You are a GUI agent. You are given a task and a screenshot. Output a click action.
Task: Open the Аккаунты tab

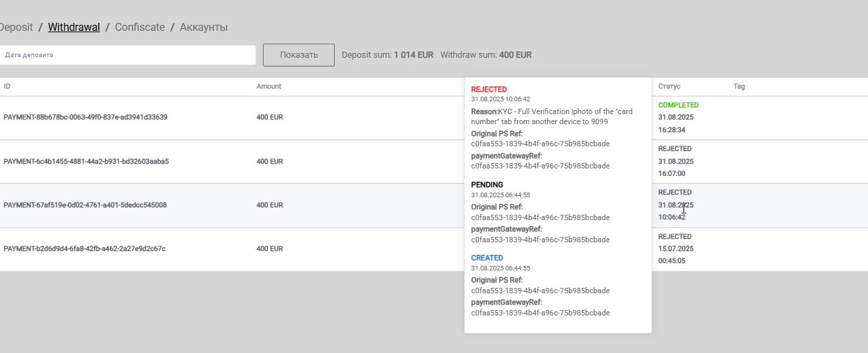click(204, 28)
